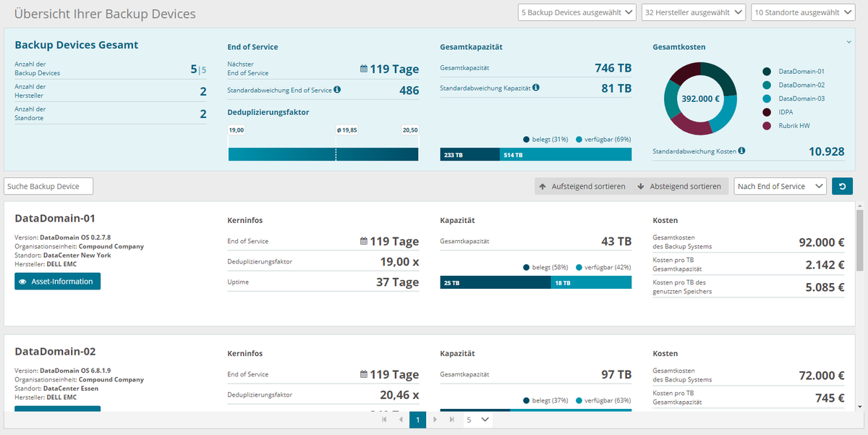The height and width of the screenshot is (435, 868).
Task: Click the info icon next to Standardabweichung Kapazität
Action: point(536,88)
